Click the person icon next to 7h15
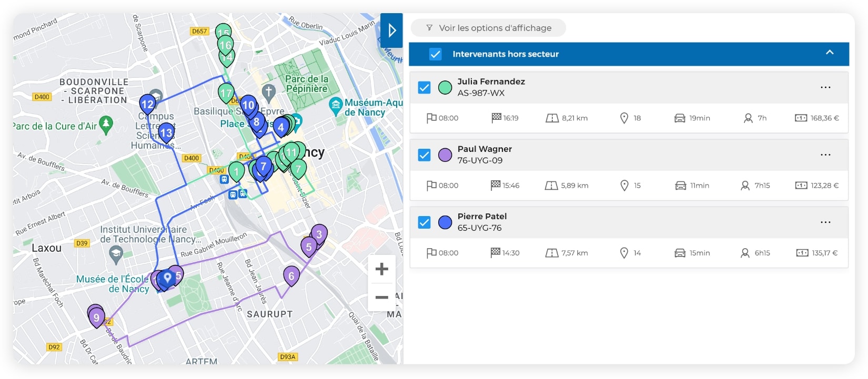 pos(745,186)
